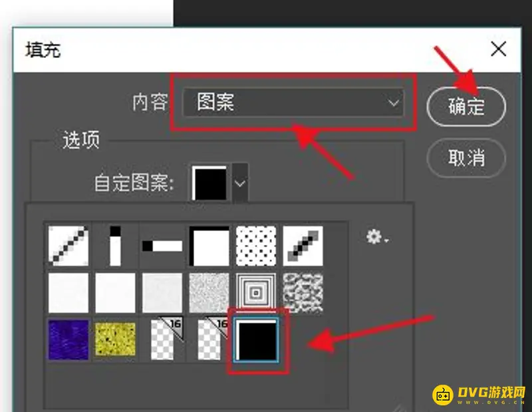
Task: Select the diagonal line pattern thumbnail
Action: pos(68,246)
